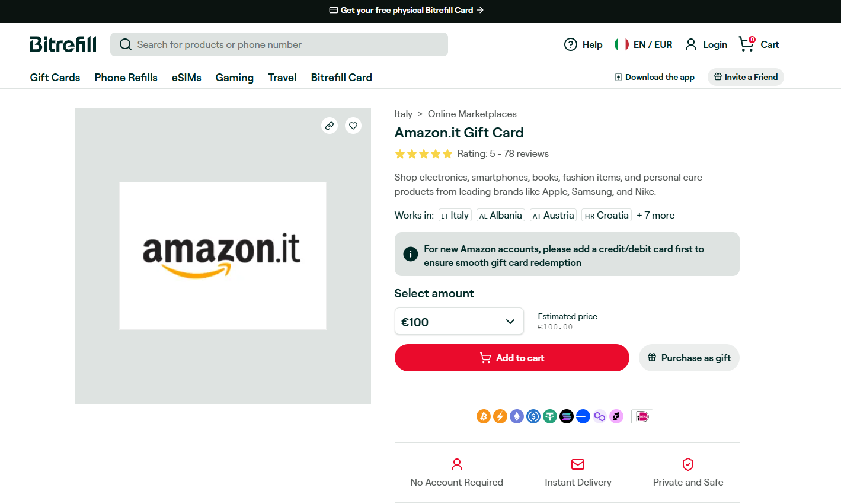Screen dimensions: 841x504
Task: Select the Bitcoin payment icon
Action: 484,416
